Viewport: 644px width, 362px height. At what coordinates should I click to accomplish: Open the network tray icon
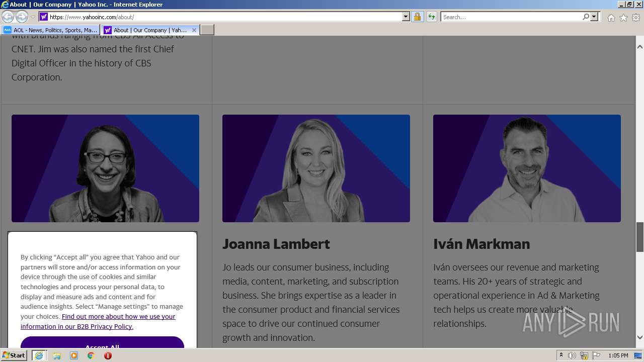point(584,355)
